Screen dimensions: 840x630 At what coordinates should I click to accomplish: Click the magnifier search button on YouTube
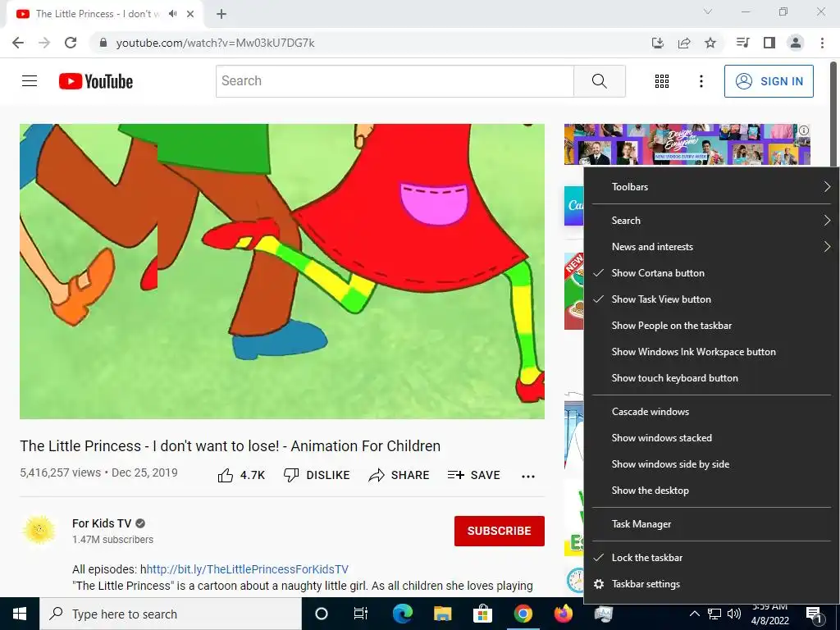[600, 81]
